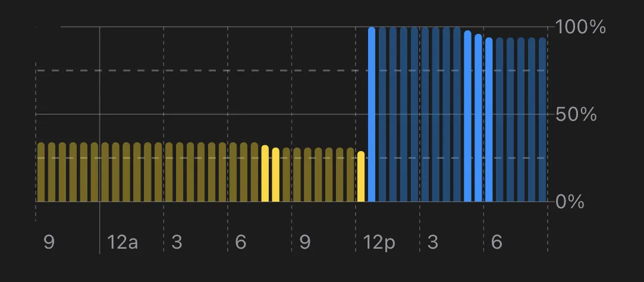Select the 12p time label
This screenshot has height=282, width=644.
coord(379,243)
